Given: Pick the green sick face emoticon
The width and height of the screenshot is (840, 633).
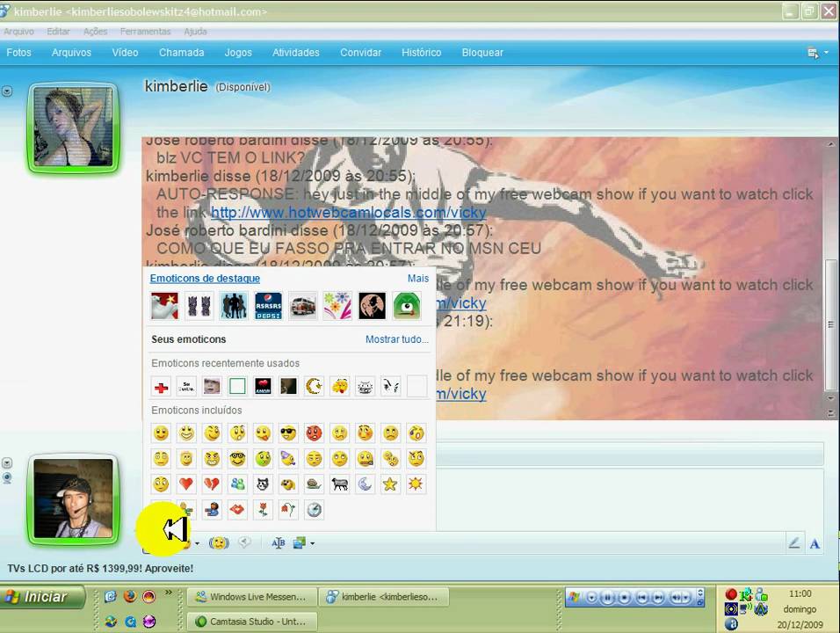Looking at the screenshot, I should 263,459.
